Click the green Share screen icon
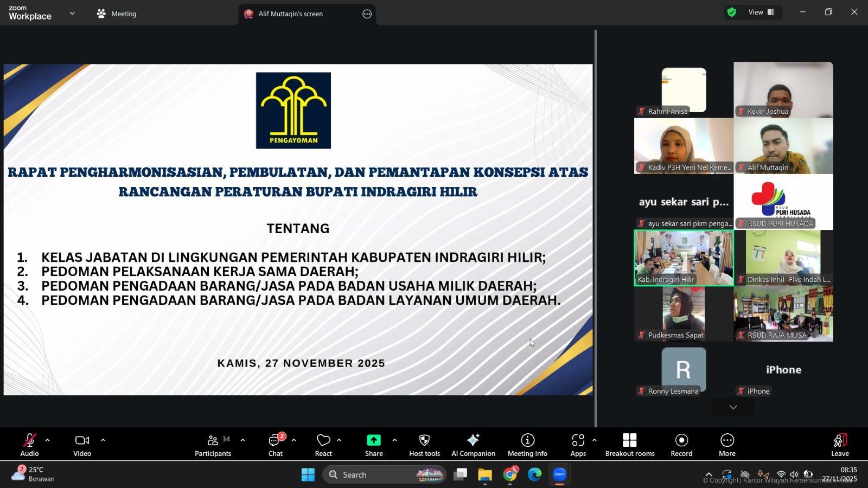Image resolution: width=868 pixels, height=488 pixels. tap(374, 440)
